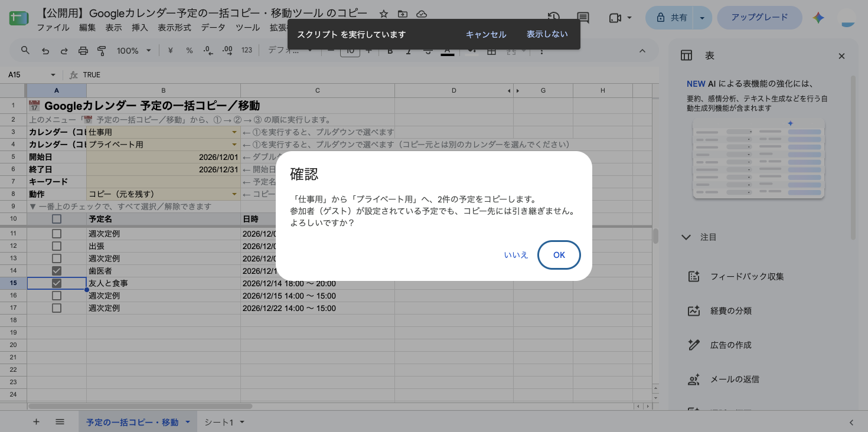
Task: Click the add sheet plus icon
Action: click(36, 422)
